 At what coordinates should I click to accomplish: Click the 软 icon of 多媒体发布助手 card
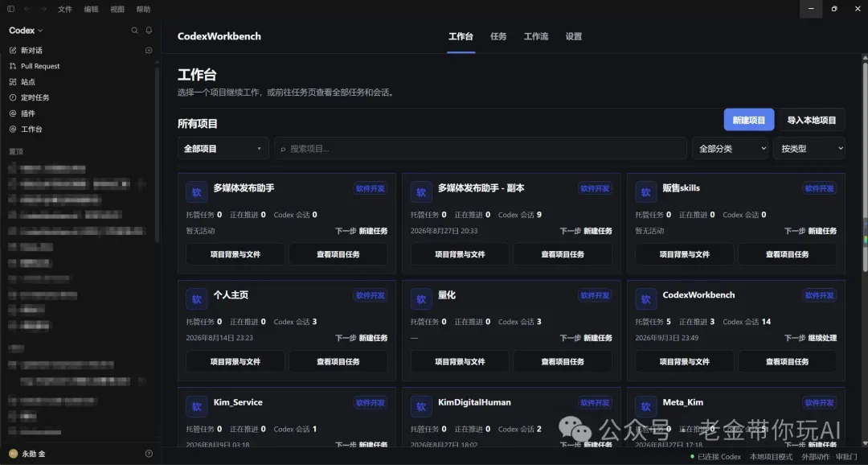tap(197, 192)
